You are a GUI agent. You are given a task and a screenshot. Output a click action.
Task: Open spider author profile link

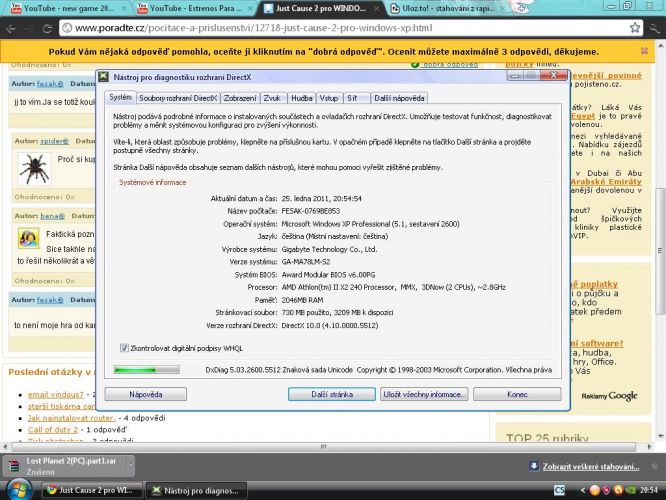click(x=54, y=141)
